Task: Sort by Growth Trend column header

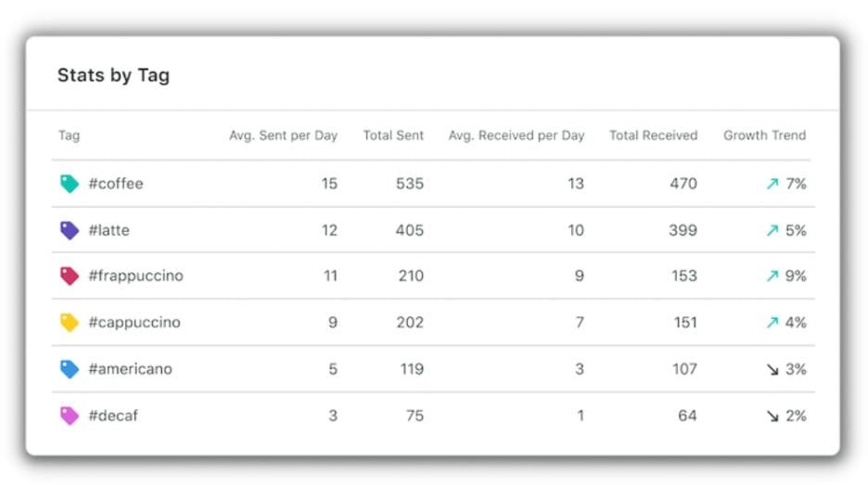Action: coord(764,135)
